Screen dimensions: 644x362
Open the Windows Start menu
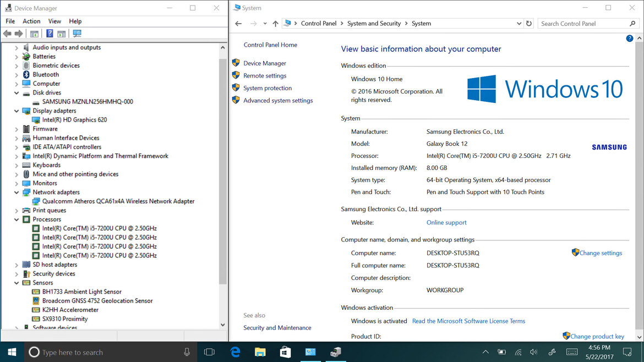point(12,352)
